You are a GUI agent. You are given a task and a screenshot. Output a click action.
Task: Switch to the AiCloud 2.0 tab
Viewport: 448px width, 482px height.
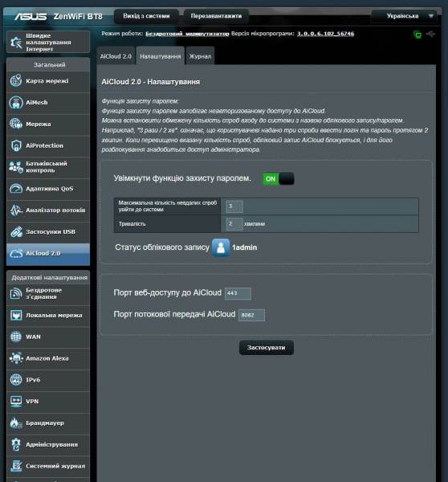(116, 56)
